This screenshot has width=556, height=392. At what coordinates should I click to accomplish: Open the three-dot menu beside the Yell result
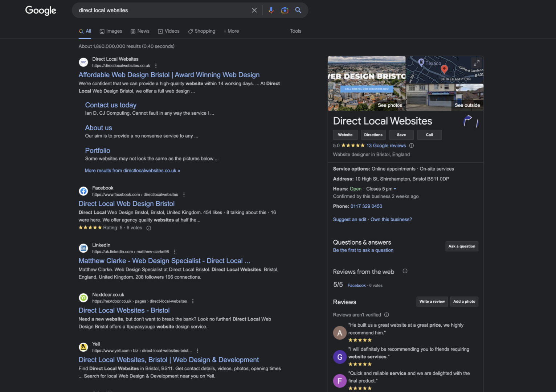pyautogui.click(x=197, y=351)
